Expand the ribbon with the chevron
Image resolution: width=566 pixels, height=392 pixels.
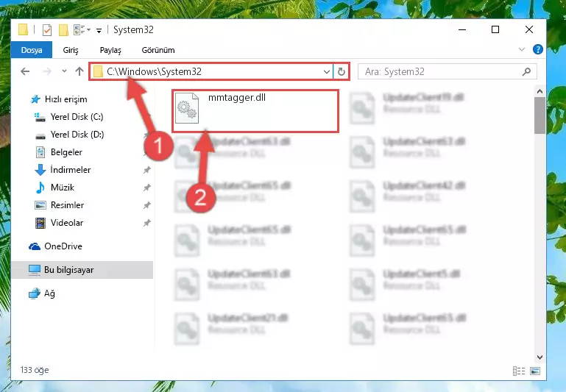coord(522,49)
